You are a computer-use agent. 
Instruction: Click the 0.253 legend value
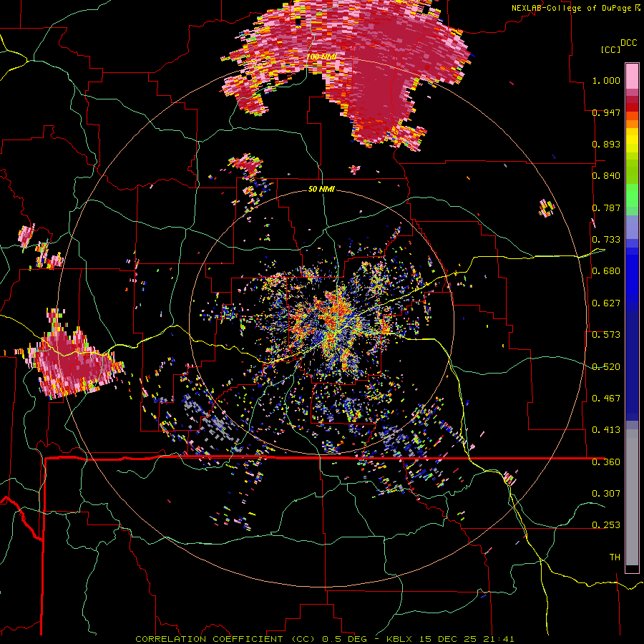point(606,525)
